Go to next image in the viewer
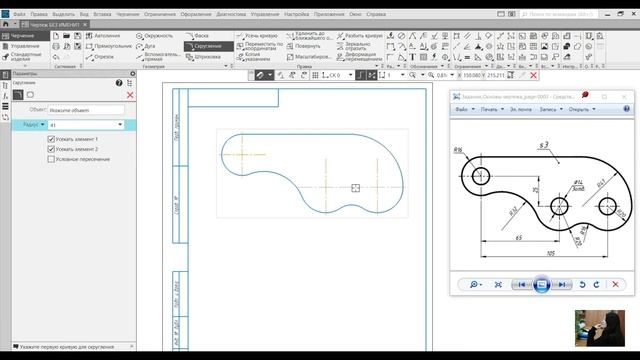The height and width of the screenshot is (360, 640). pyautogui.click(x=562, y=284)
